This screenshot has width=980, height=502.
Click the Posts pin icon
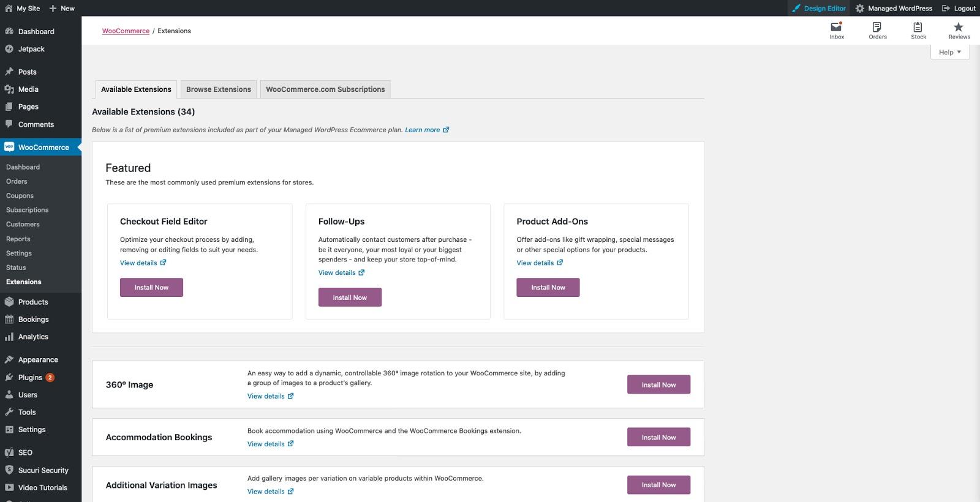tap(9, 72)
